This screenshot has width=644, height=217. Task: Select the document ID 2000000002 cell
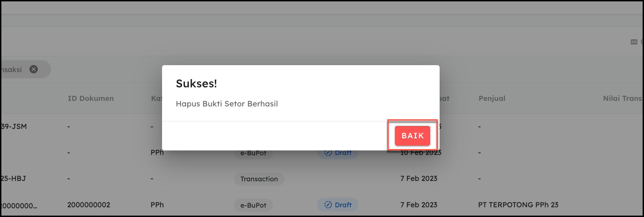[x=88, y=205]
